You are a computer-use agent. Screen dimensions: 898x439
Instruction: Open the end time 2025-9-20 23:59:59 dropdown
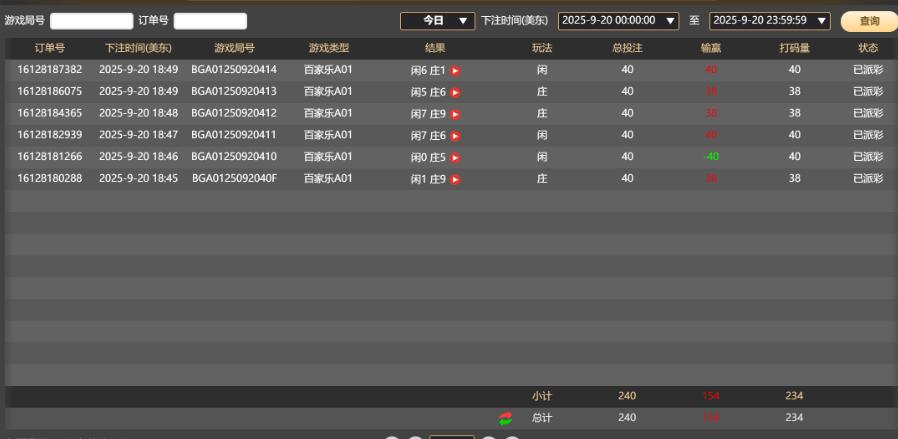[770, 21]
